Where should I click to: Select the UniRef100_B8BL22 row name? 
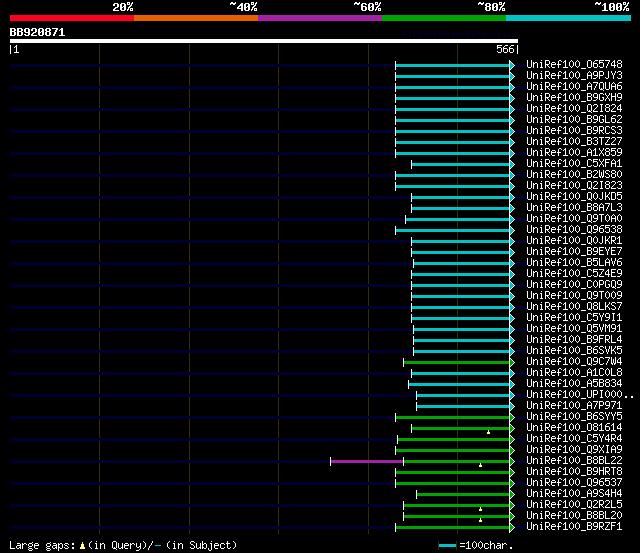[x=574, y=461]
